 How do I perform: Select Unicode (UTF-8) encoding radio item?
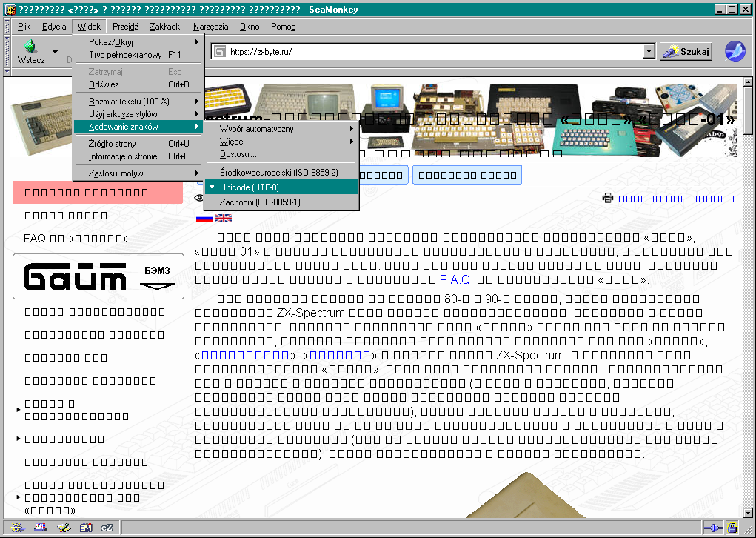point(281,187)
